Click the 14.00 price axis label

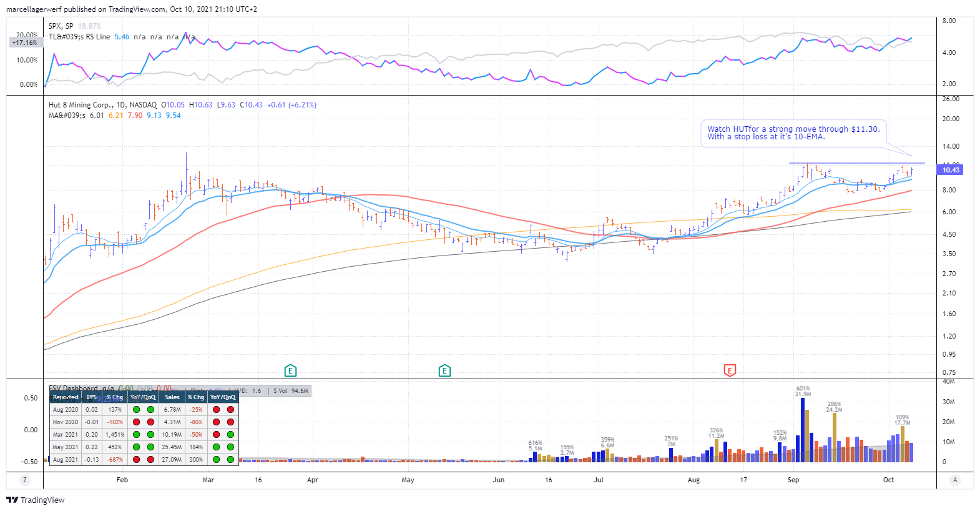pos(951,146)
